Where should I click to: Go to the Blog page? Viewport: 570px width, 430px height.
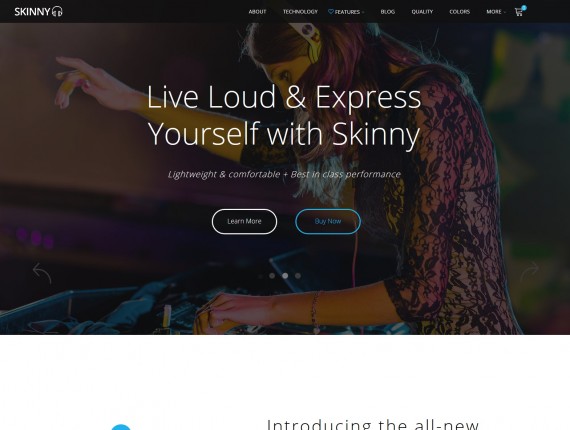point(388,12)
